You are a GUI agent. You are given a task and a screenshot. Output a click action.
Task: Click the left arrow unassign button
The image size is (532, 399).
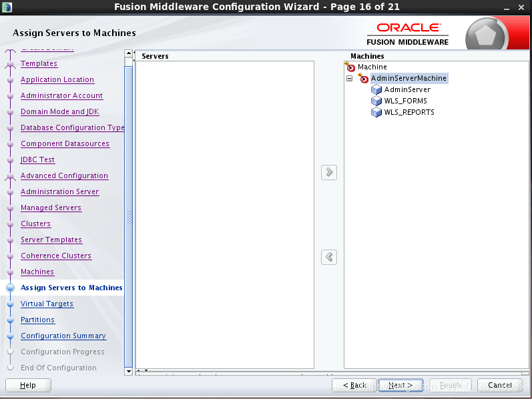point(329,257)
